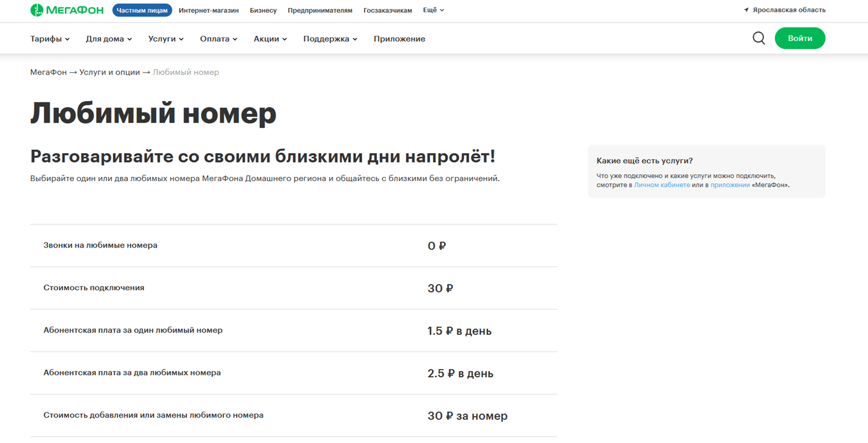Screen dimensions: 868x443
Task: Expand the Тарифы menu
Action: pos(50,39)
